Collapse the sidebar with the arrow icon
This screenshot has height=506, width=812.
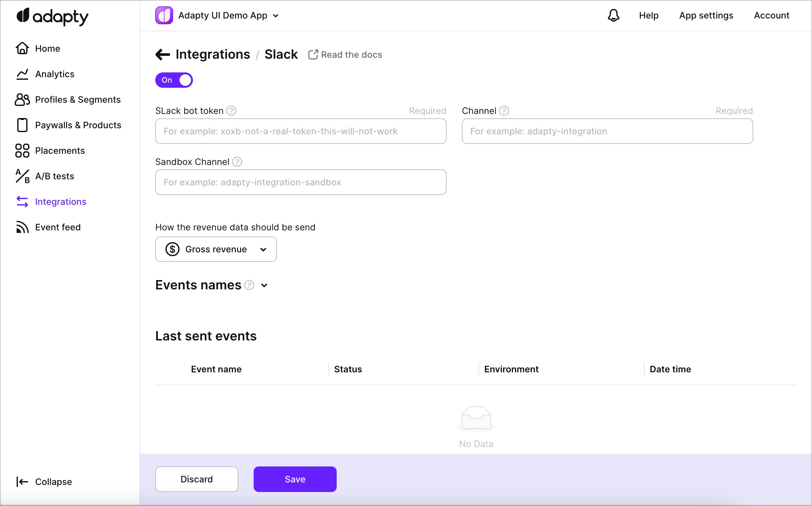(22, 482)
